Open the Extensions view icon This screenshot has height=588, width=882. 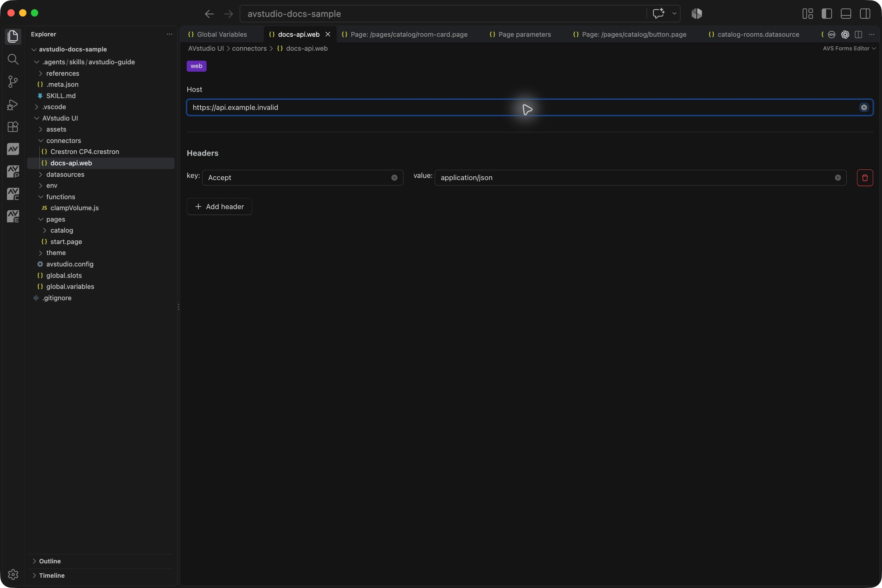click(x=13, y=127)
